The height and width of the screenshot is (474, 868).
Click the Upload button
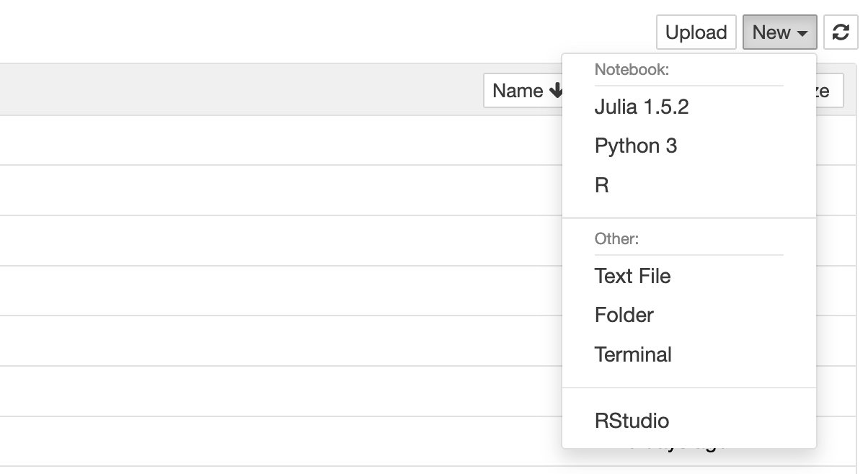[695, 32]
